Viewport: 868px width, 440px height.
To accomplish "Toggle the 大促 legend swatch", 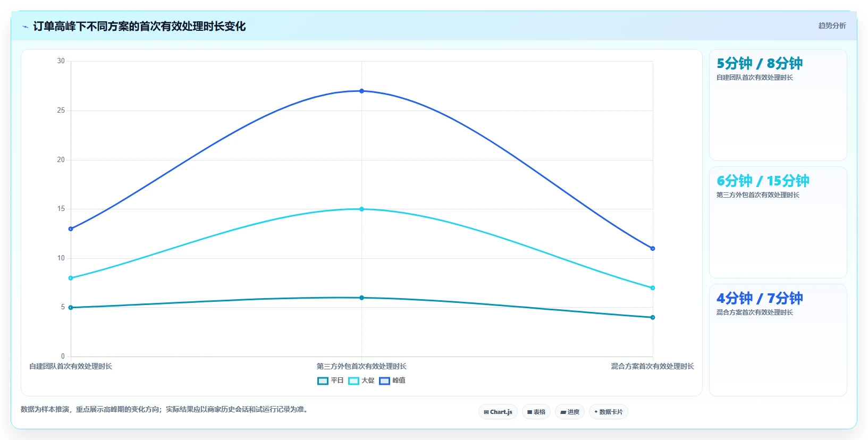I will [353, 380].
